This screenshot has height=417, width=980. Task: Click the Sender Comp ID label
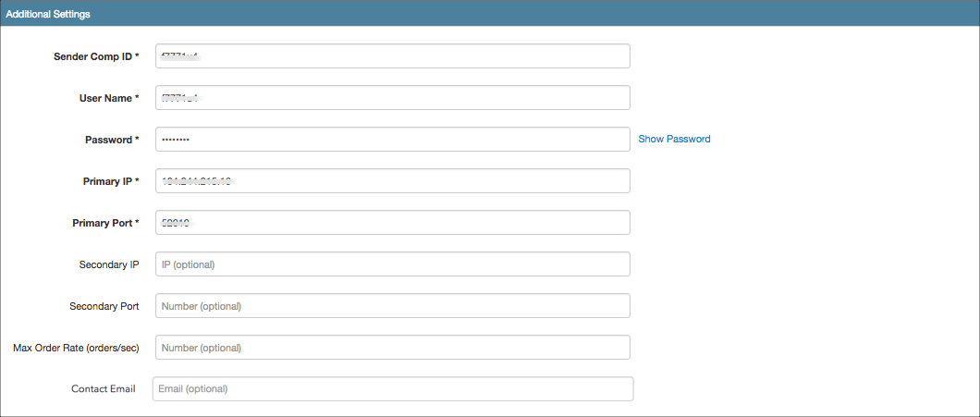(96, 56)
